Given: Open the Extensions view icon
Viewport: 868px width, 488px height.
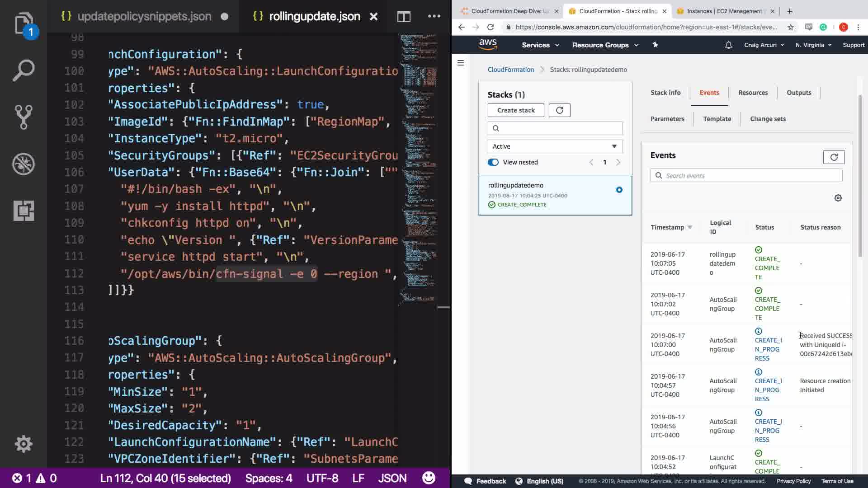Looking at the screenshot, I should point(23,211).
